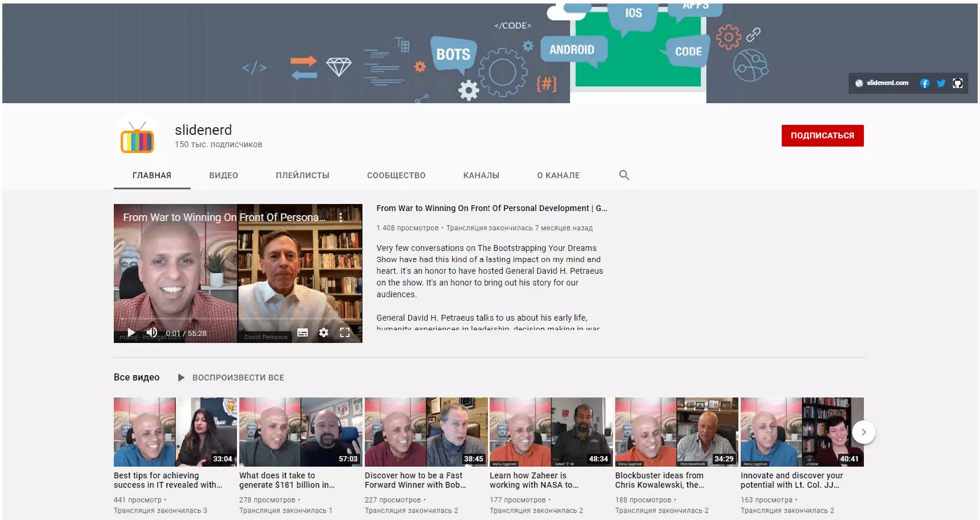The width and height of the screenshot is (980, 520).
Task: Mute the featured video volume
Action: (151, 333)
